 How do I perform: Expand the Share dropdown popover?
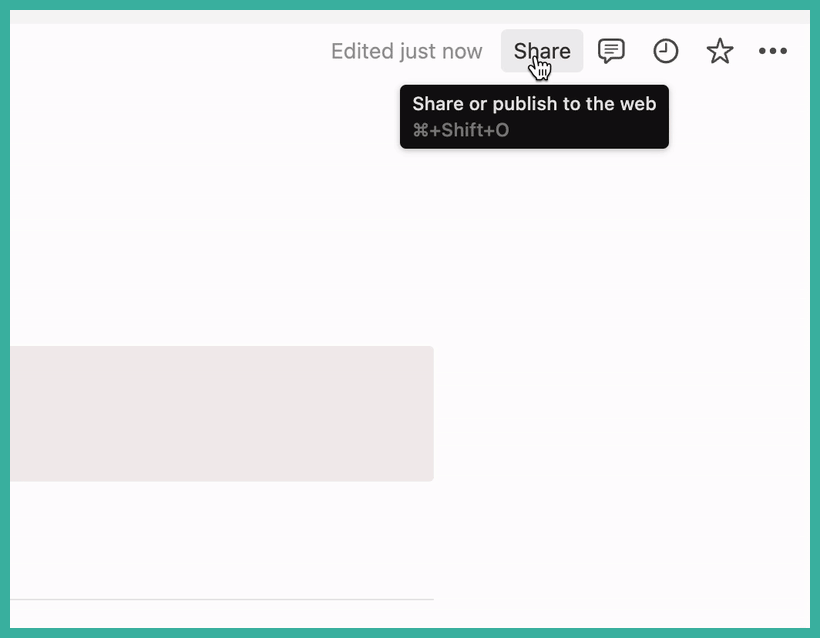click(542, 51)
